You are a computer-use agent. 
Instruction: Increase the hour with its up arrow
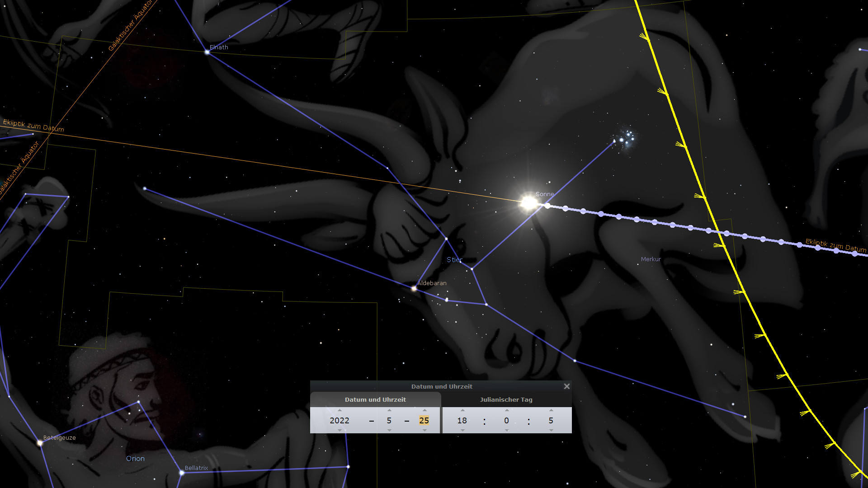pyautogui.click(x=462, y=410)
